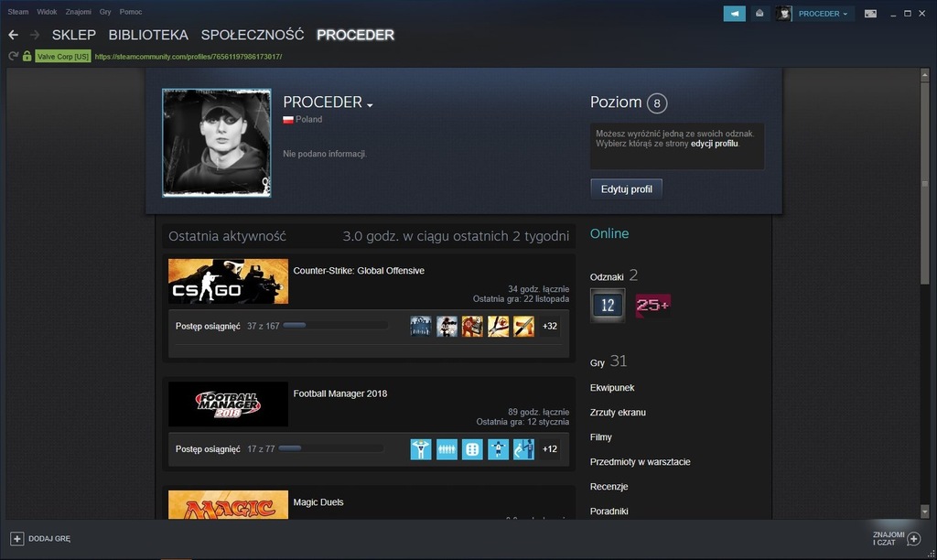Open the first CS:GO achievement icon

coord(421,327)
